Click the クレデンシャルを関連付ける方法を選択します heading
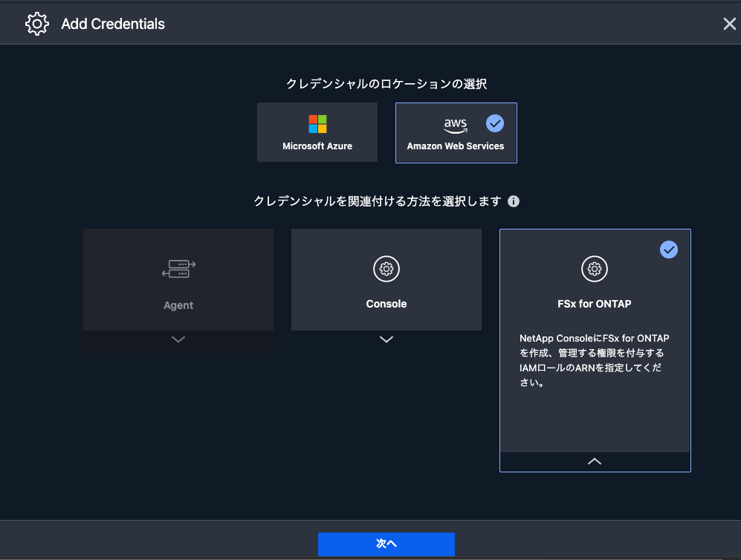Image resolution: width=741 pixels, height=560 pixels. pyautogui.click(x=378, y=201)
